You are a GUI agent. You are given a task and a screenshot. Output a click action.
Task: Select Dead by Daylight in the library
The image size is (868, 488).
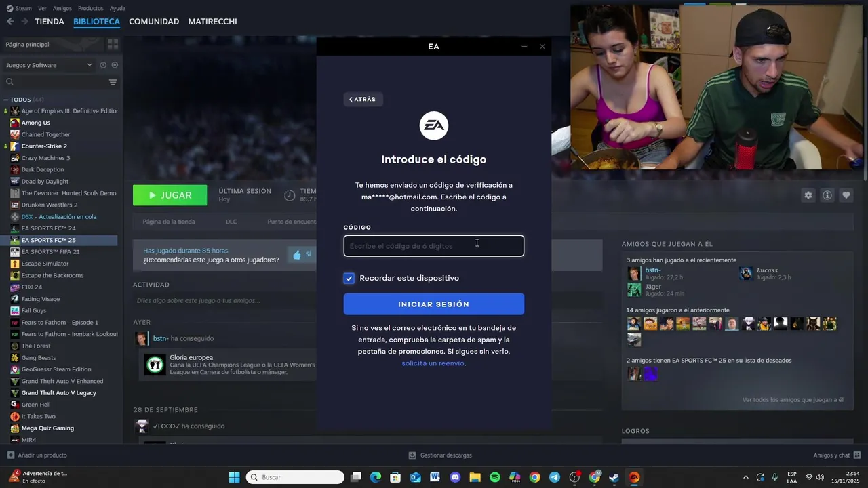point(45,182)
